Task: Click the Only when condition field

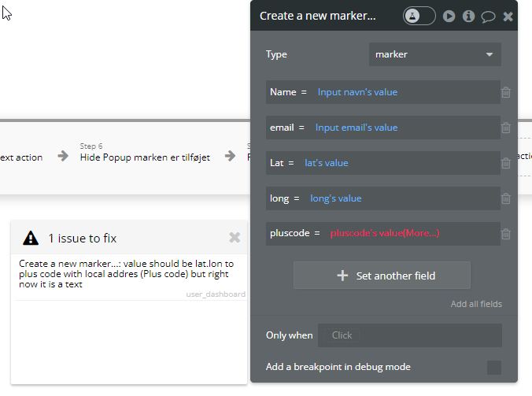Action: coord(409,335)
